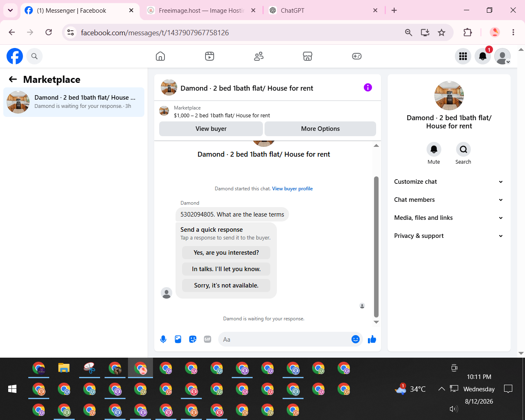Go back using the Marketplace arrow
The image size is (525, 420).
13,80
